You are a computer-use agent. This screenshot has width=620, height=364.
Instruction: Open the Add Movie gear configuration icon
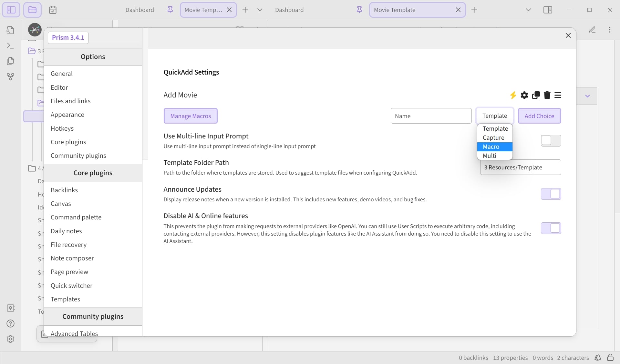pyautogui.click(x=524, y=95)
